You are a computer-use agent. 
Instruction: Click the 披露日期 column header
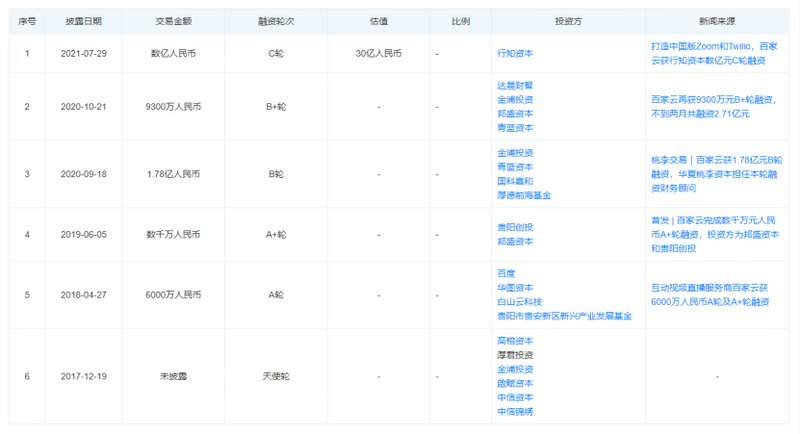click(84, 21)
